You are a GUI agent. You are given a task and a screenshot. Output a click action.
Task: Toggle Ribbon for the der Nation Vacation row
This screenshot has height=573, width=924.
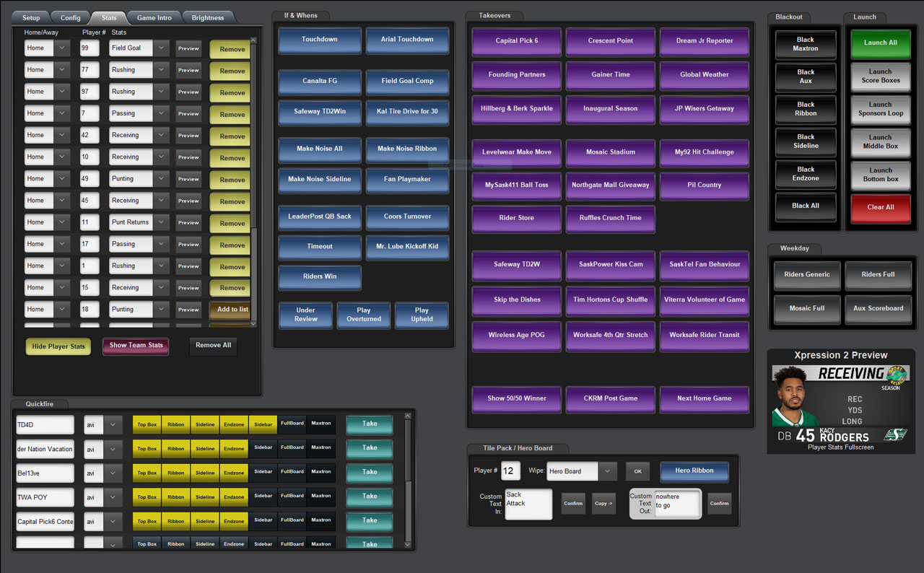176,449
